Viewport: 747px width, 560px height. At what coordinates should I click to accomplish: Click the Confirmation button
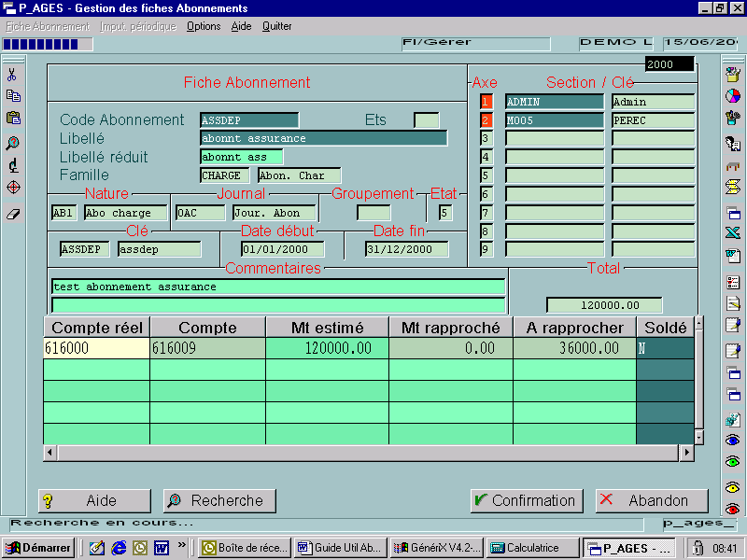coord(527,500)
